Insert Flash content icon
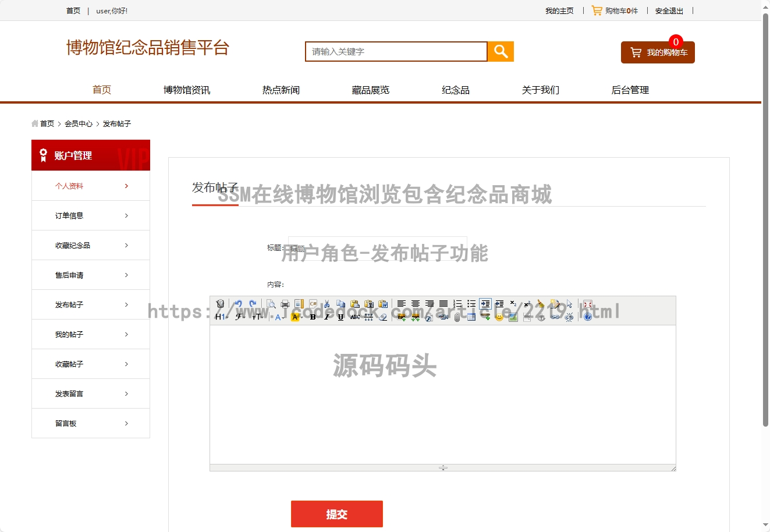The image size is (770, 532). 429,317
